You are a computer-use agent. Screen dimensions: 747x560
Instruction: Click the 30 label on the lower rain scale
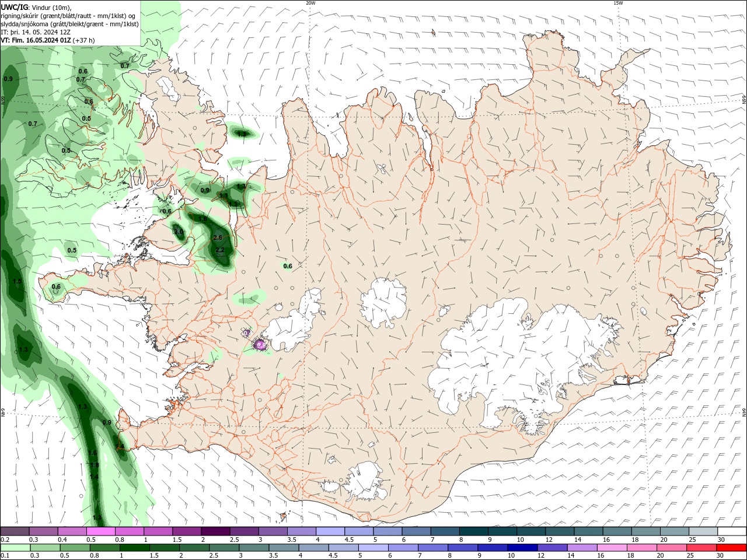coord(720,555)
